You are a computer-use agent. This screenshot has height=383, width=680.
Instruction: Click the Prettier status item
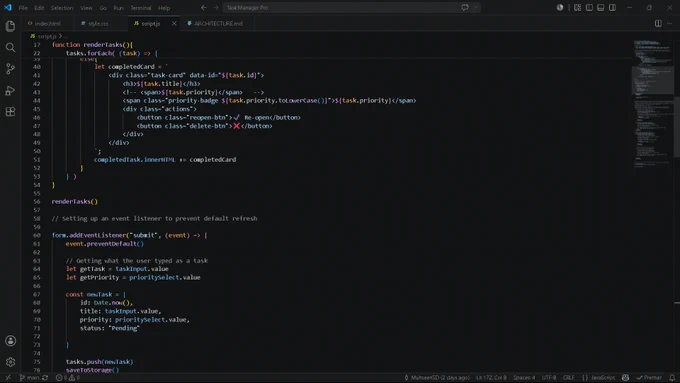649,377
